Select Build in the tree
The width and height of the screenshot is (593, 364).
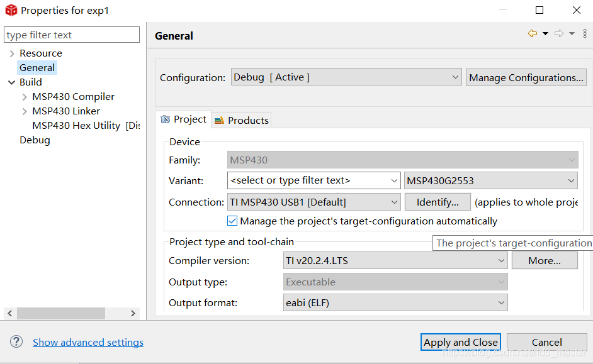pyautogui.click(x=31, y=82)
